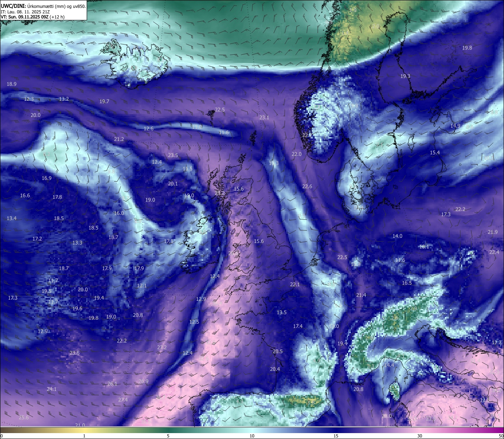Click the 14.9 value over the Baltic region
This screenshot has height=439, width=504.
coord(455,126)
